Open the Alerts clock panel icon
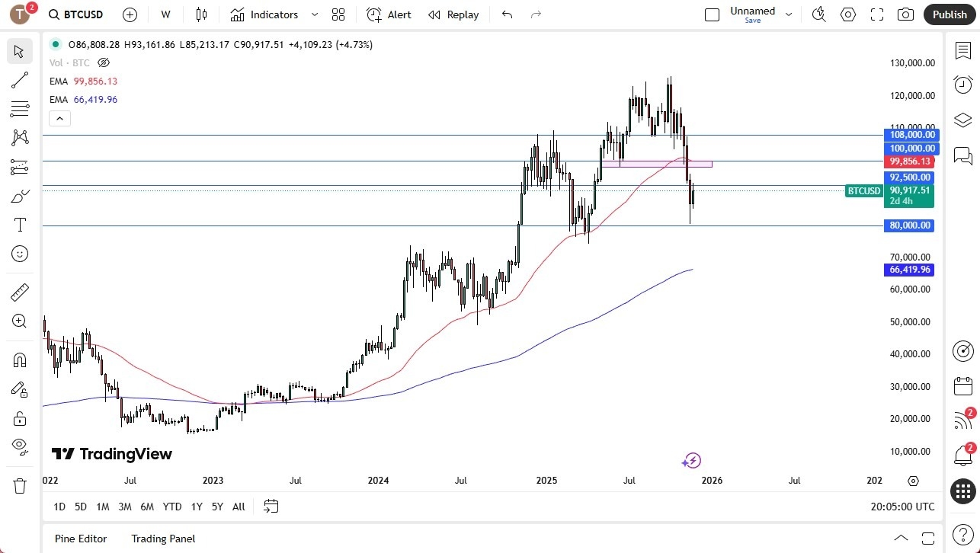The image size is (980, 553). (962, 85)
